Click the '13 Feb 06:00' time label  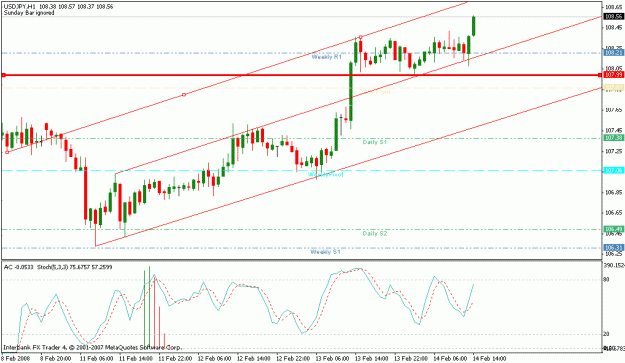point(332,359)
